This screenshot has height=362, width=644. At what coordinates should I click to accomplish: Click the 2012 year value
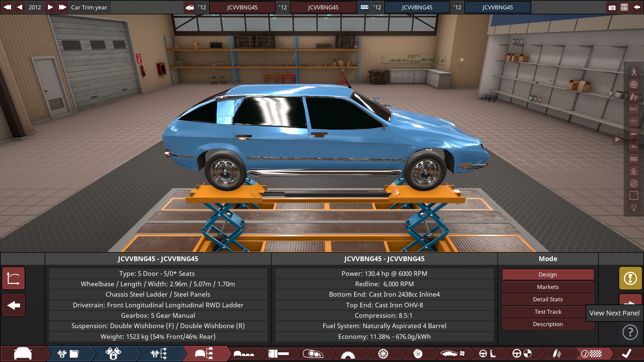pos(35,7)
